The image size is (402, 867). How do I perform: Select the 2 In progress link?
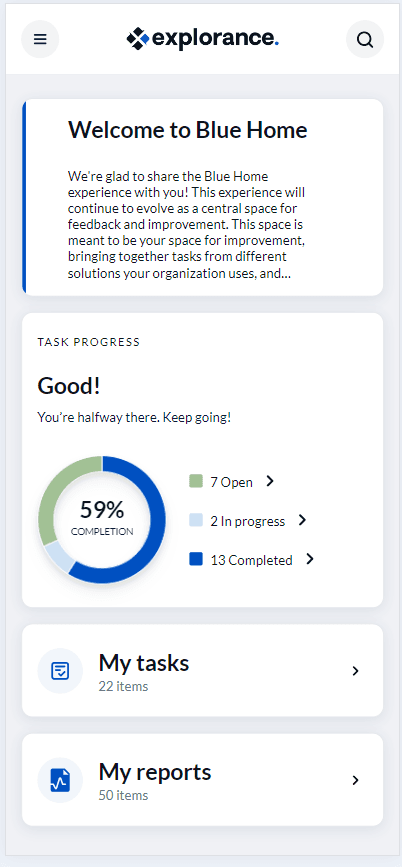click(247, 521)
